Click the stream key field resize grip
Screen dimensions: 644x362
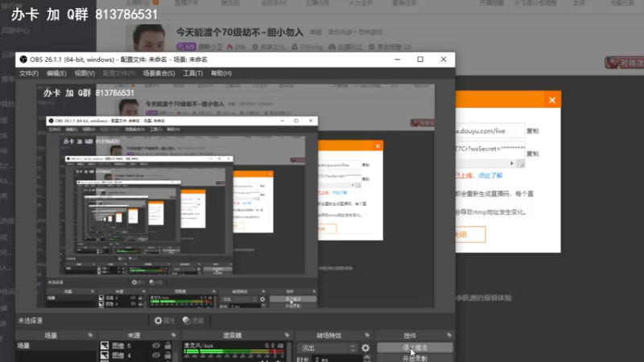point(521,164)
